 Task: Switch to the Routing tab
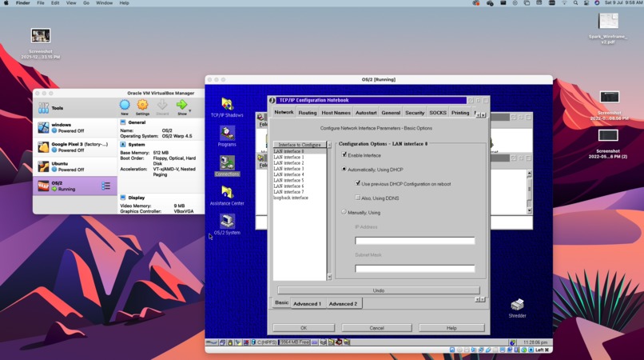point(307,113)
